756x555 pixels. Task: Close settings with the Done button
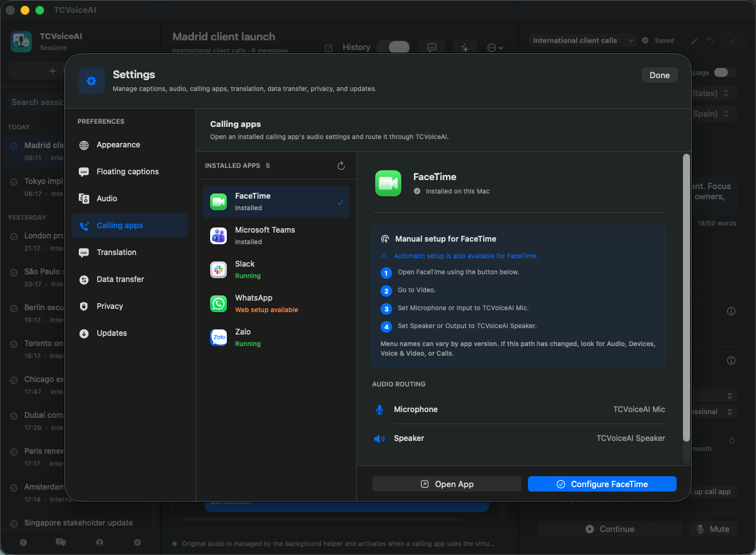659,75
